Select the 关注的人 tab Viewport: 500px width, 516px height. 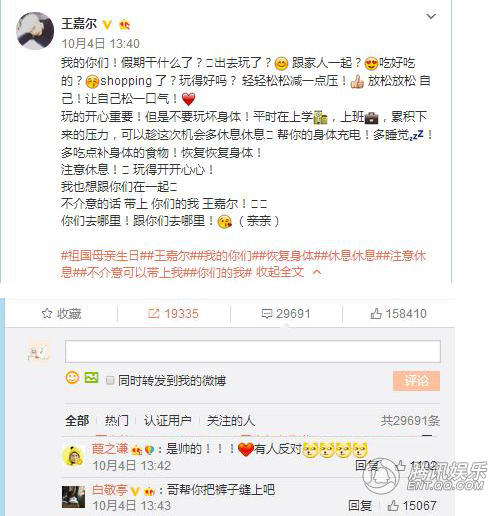click(231, 421)
